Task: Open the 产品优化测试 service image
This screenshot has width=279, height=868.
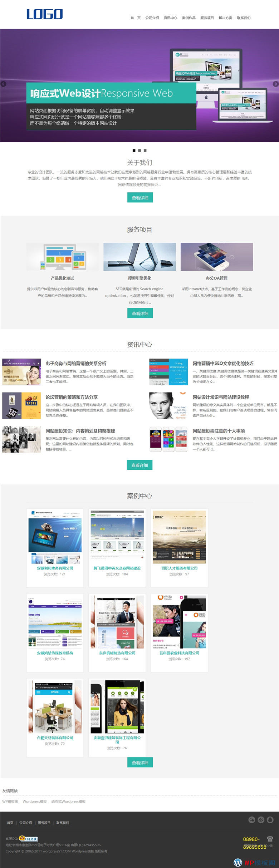Action: click(x=63, y=257)
